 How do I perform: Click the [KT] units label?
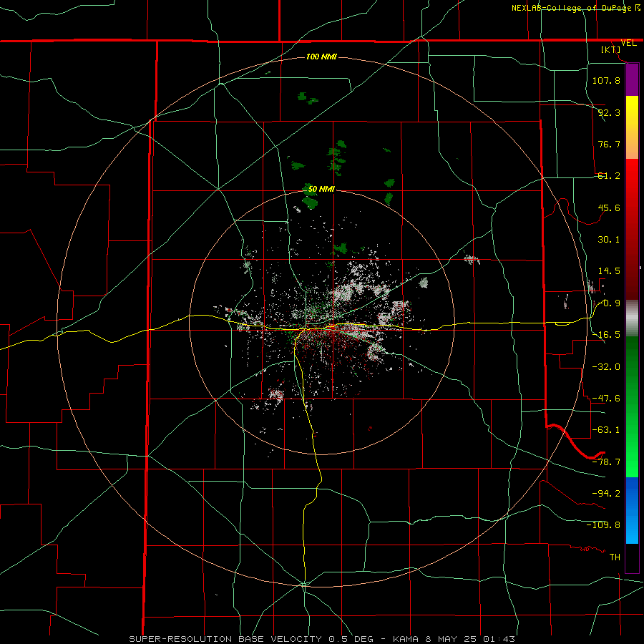tap(611, 49)
